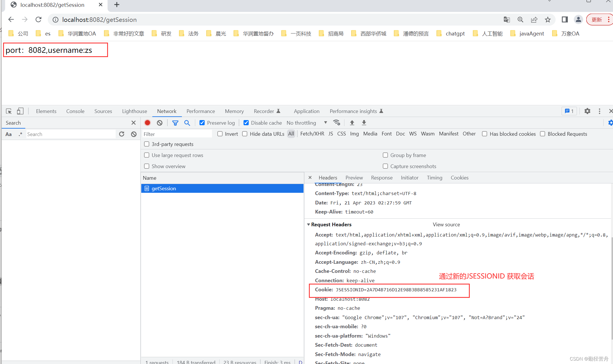Viewport: 613px width, 364px height.
Task: Check 3rd-party requests
Action: click(147, 144)
